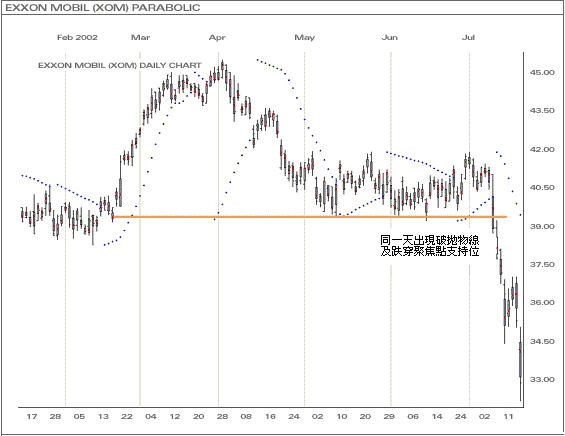Click the EXXON MOBIL (XOM) PARABOLIC title

[103, 8]
